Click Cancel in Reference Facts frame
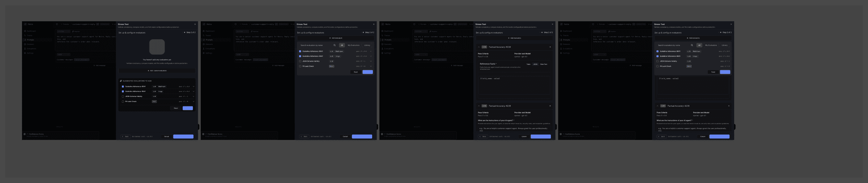Image resolution: width=868 pixels, height=183 pixels. [x=524, y=137]
